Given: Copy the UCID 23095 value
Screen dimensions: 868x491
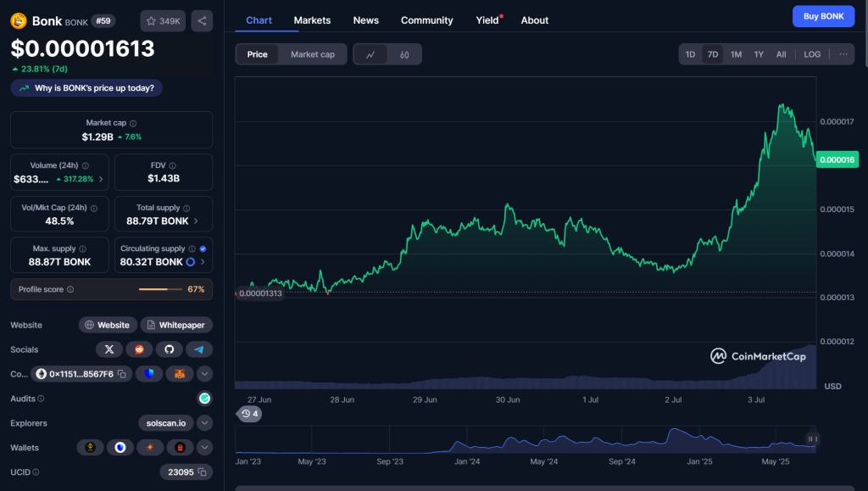Looking at the screenshot, I should pos(202,472).
